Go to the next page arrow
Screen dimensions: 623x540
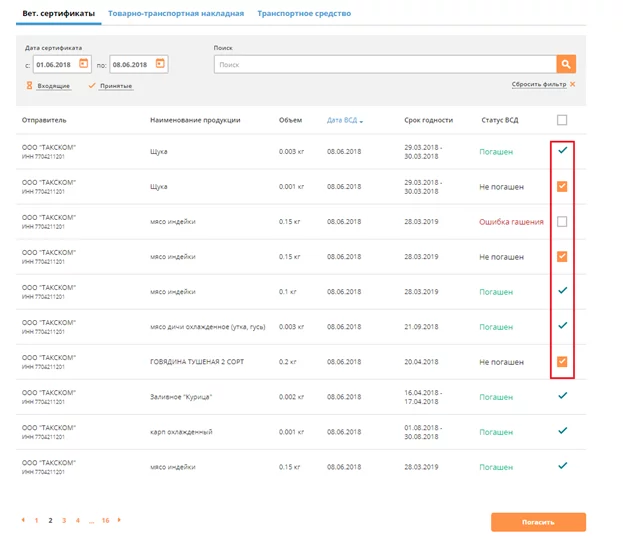(x=119, y=520)
